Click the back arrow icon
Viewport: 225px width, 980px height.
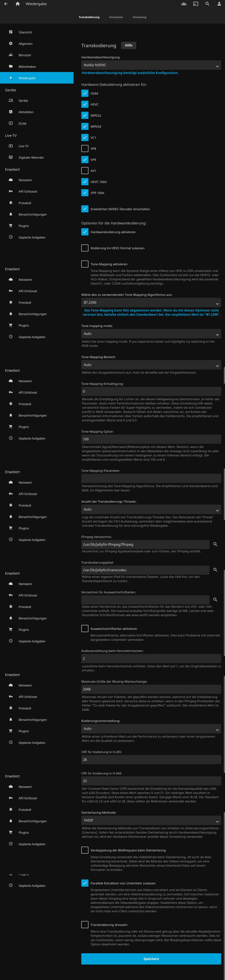6,4
